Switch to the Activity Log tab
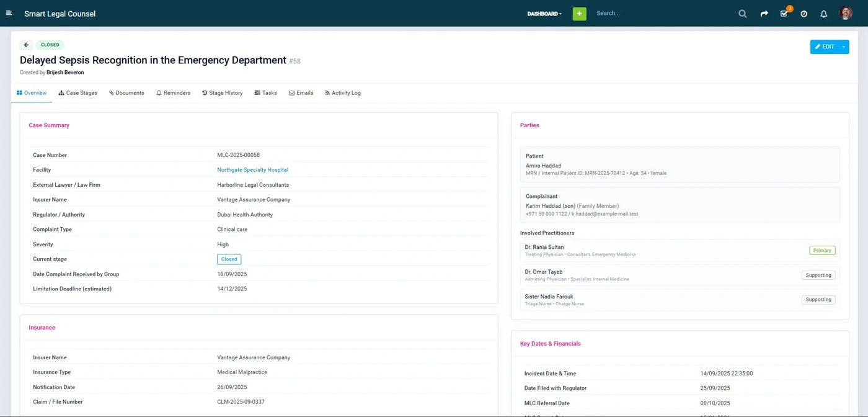868x417 pixels. pos(343,93)
